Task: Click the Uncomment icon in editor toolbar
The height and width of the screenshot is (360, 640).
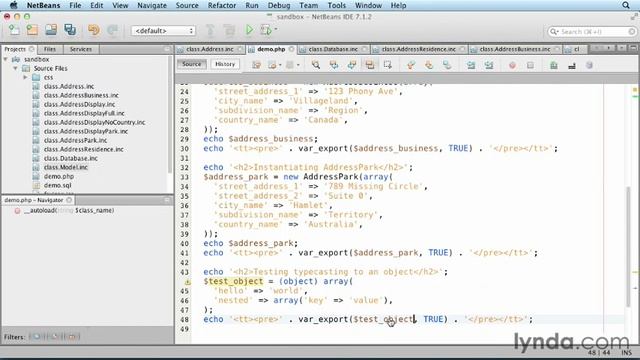Action: click(x=572, y=65)
